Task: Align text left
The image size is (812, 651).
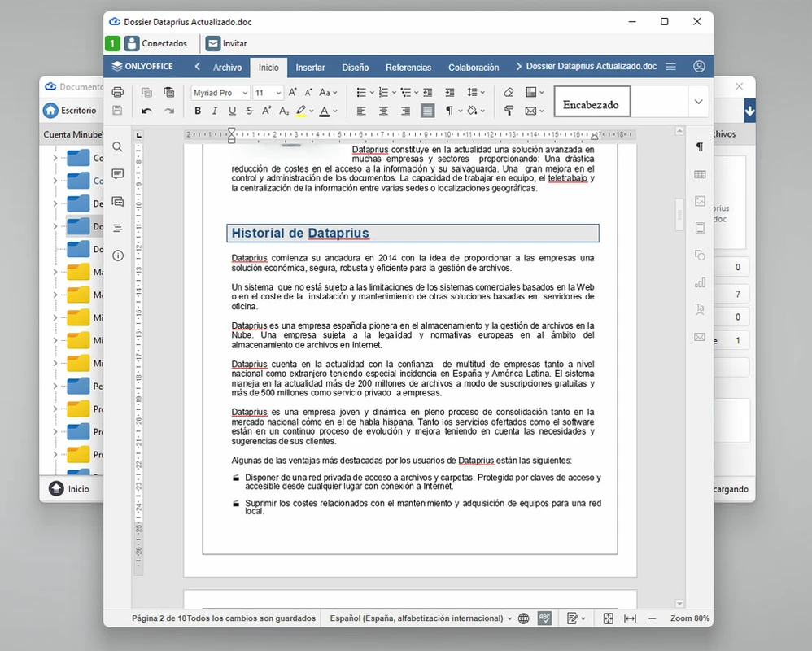Action: (x=361, y=111)
